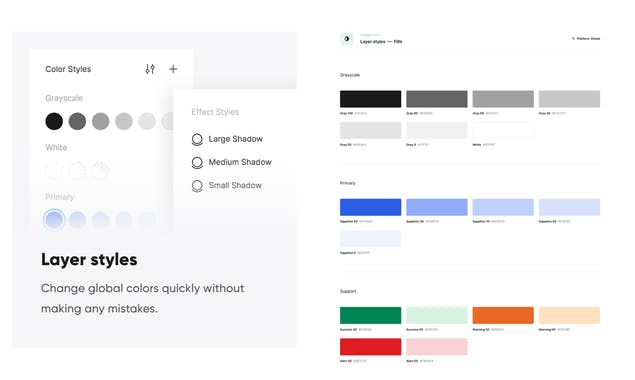Click the Support section heading on Fills page
The width and height of the screenshot is (635, 380).
(x=348, y=291)
